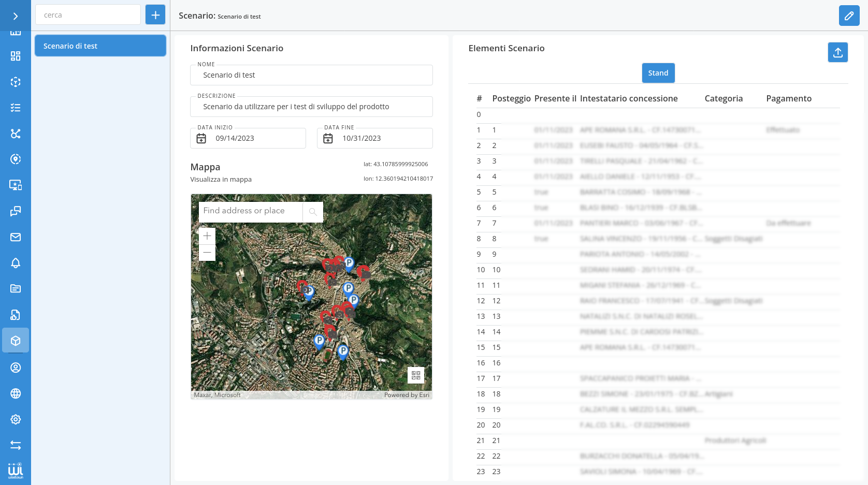This screenshot has width=868, height=485.
Task: Open settings gear icon in sidebar
Action: click(16, 419)
